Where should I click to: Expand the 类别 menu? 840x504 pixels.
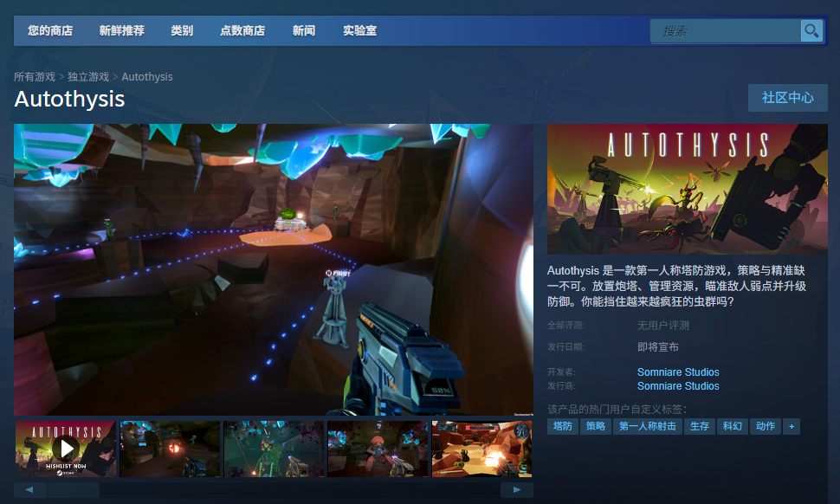pos(182,31)
